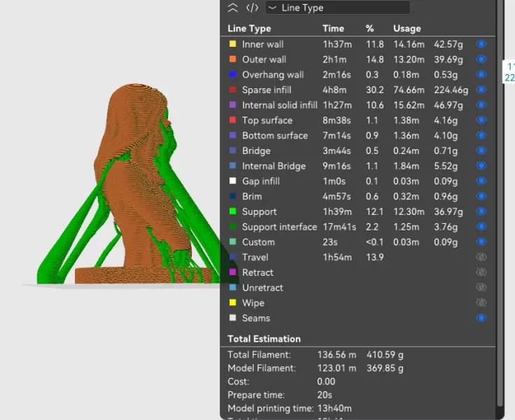This screenshot has height=420, width=515.
Task: Toggle Internal solid infill visibility
Action: pyautogui.click(x=481, y=105)
